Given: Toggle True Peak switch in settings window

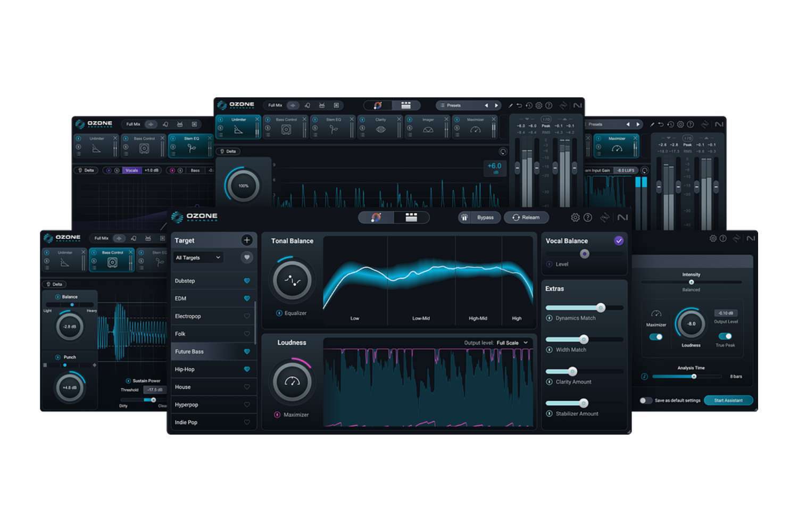Looking at the screenshot, I should [x=725, y=336].
